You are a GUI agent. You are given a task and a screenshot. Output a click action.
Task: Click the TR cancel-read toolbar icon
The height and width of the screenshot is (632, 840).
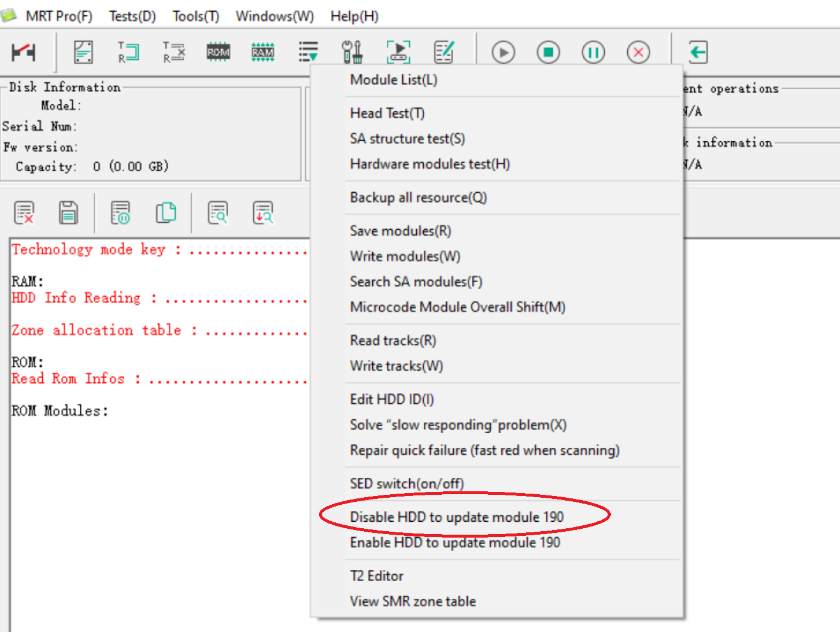[174, 52]
